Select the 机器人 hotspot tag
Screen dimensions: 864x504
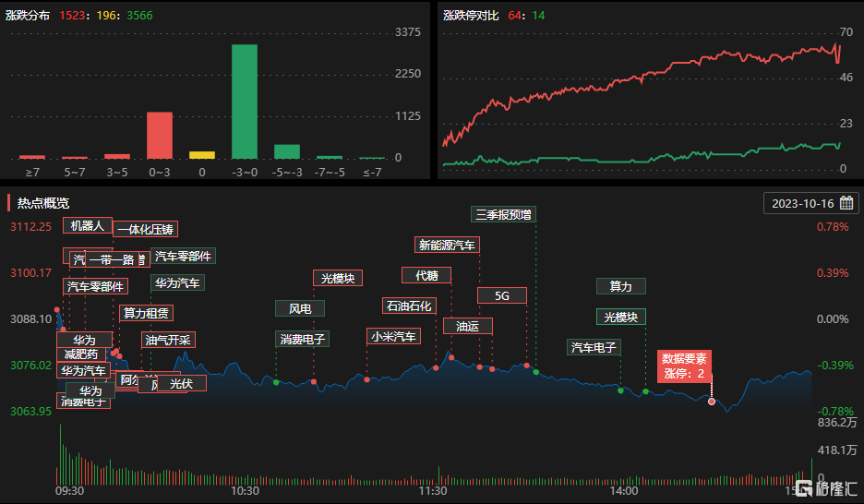tap(88, 226)
